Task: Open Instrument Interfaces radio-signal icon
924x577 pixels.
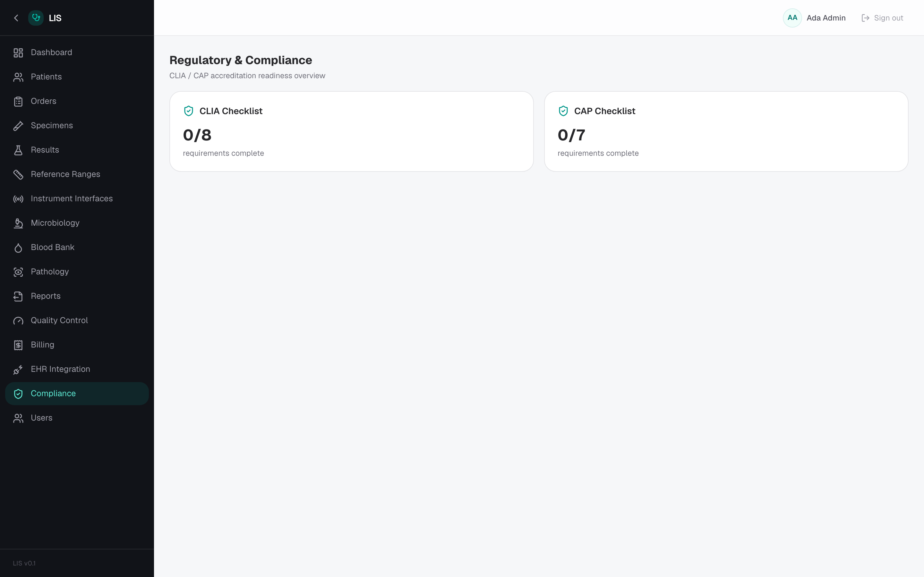Action: pyautogui.click(x=18, y=199)
